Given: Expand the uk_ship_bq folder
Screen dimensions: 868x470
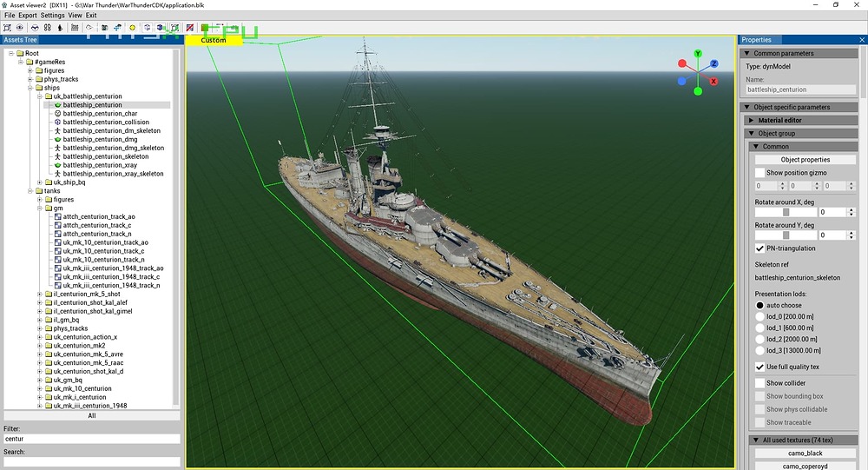Looking at the screenshot, I should (x=40, y=182).
